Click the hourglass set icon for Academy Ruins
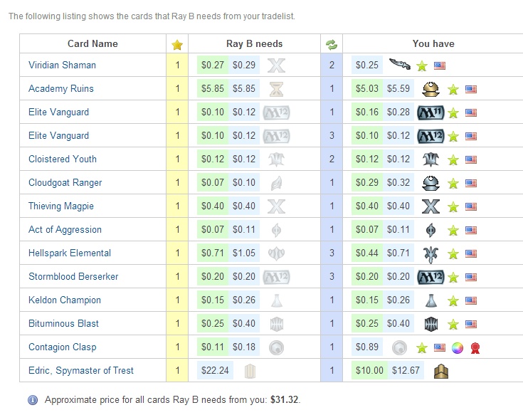The image size is (523, 420). (277, 89)
